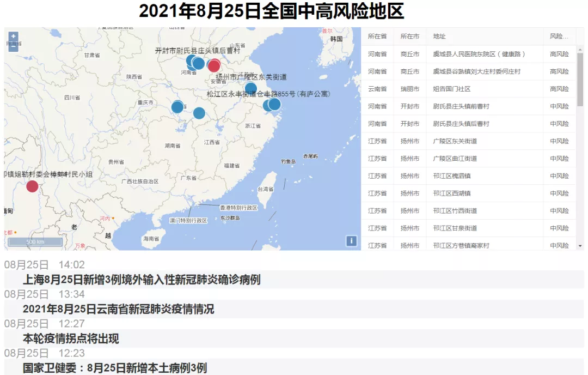Sort by 风险 column header

[559, 37]
